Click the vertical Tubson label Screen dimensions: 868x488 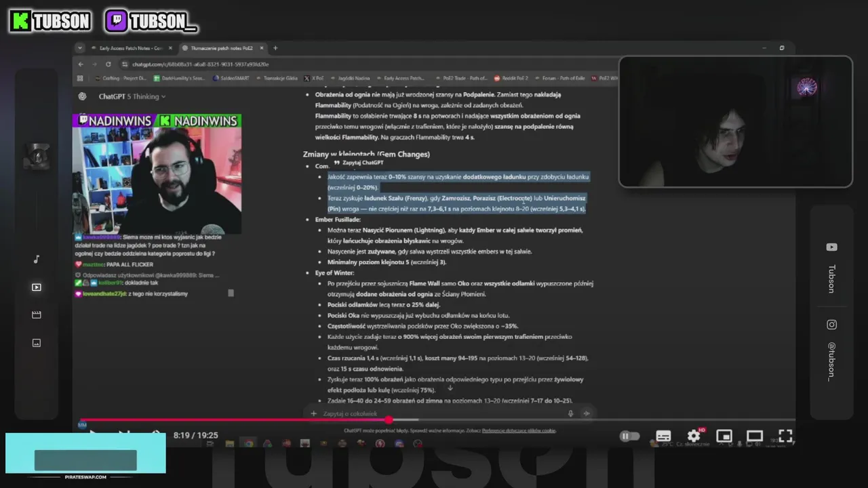click(831, 279)
